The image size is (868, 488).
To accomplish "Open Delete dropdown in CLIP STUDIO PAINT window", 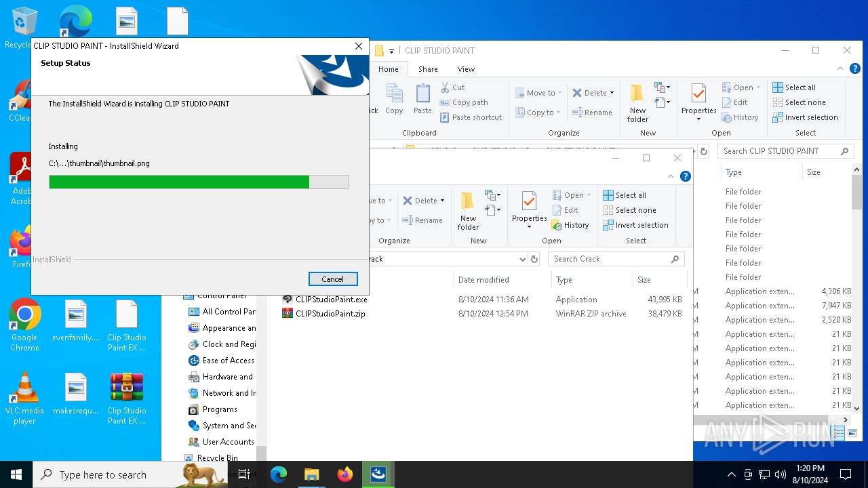I will tap(593, 93).
